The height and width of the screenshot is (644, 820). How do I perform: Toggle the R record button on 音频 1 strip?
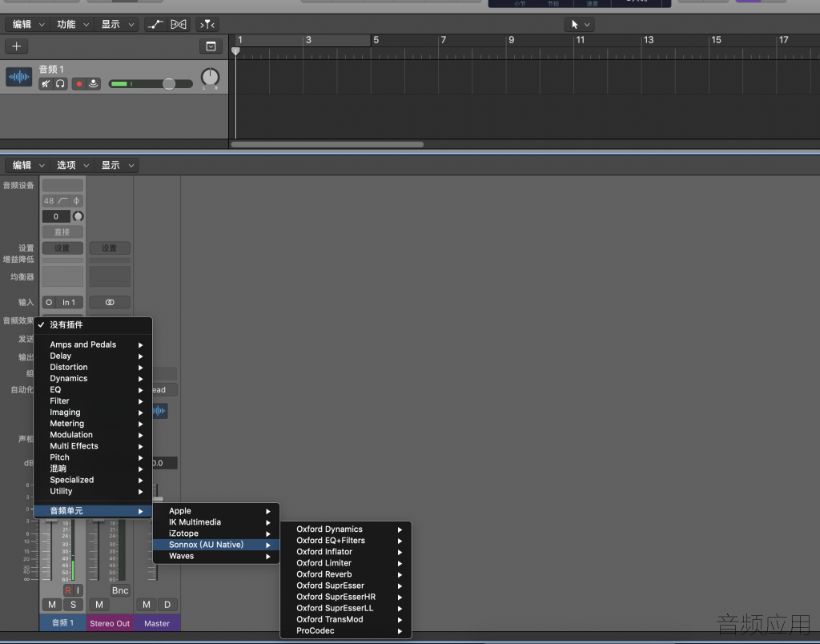pyautogui.click(x=68, y=590)
